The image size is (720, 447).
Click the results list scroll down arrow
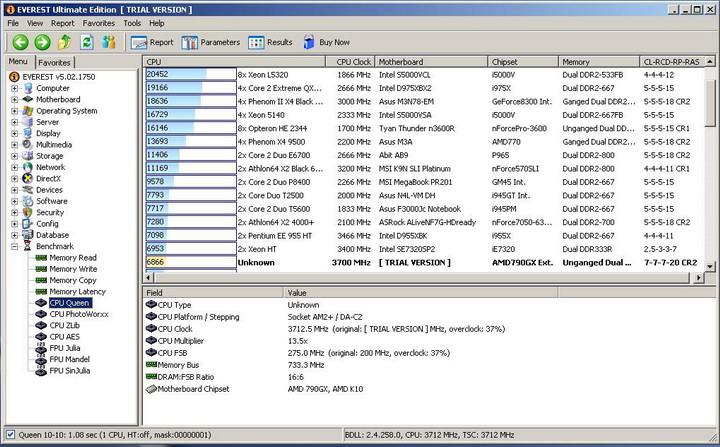[710, 266]
